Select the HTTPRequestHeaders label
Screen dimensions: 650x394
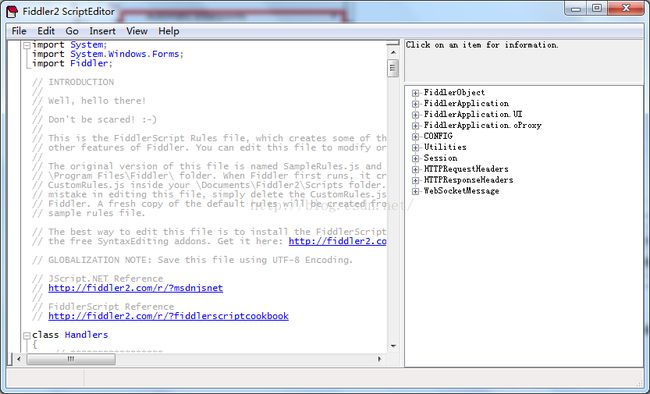pos(466,169)
